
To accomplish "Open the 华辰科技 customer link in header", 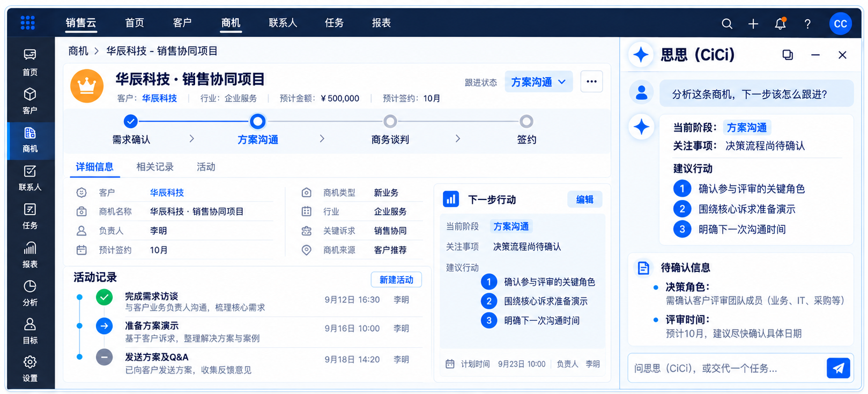I will [x=159, y=99].
